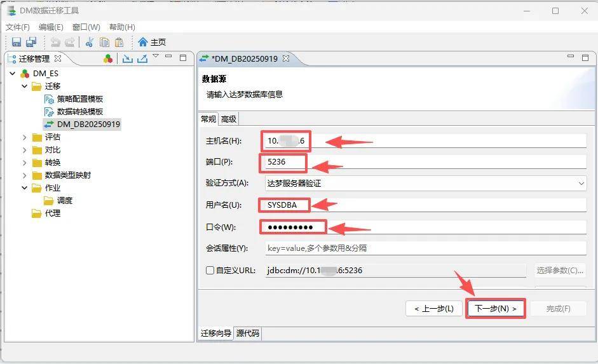
Task: Maximize the editor area
Action: [x=585, y=58]
